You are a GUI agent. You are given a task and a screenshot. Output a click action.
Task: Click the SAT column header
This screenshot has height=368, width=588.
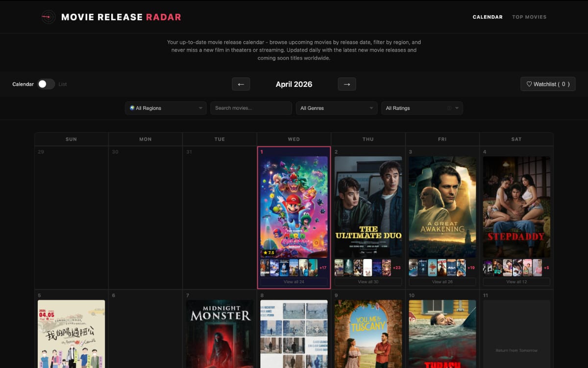point(516,139)
